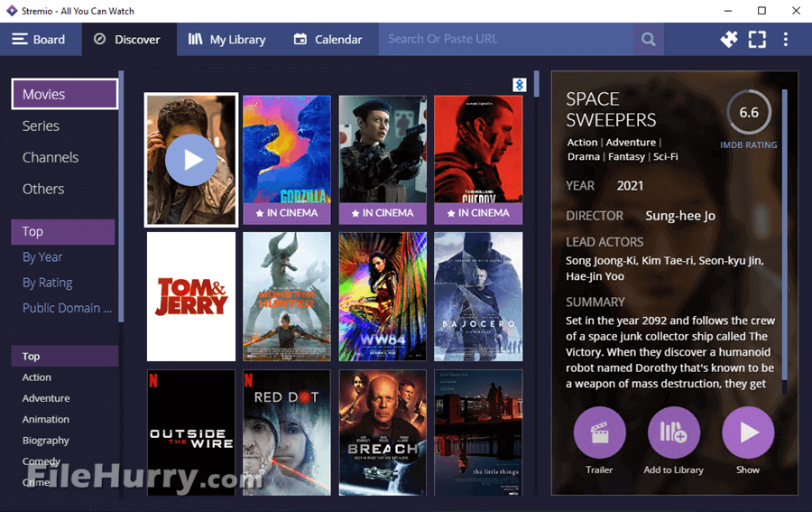Select the Series category
Screen dimensions: 812x512
(x=41, y=126)
